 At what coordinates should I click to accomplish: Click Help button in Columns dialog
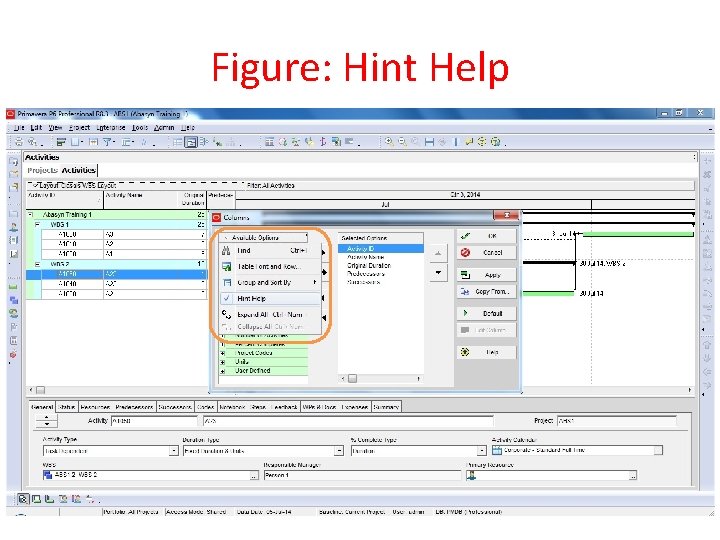486,352
